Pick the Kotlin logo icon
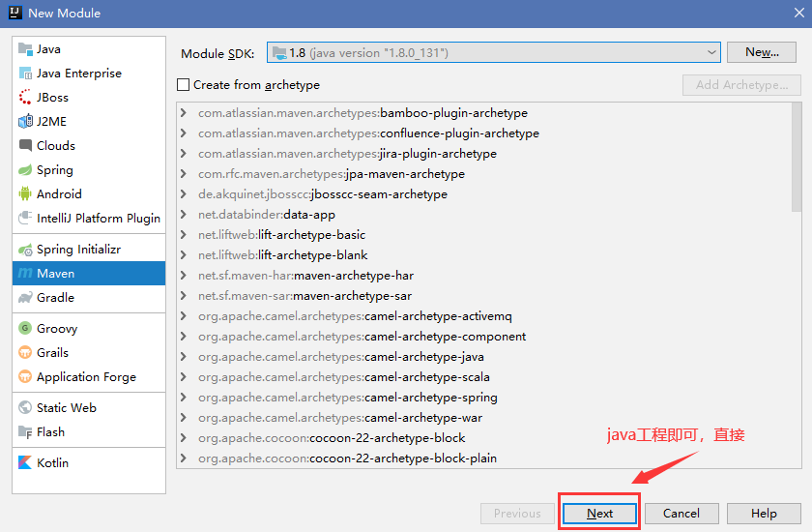812x532 pixels. (x=25, y=462)
